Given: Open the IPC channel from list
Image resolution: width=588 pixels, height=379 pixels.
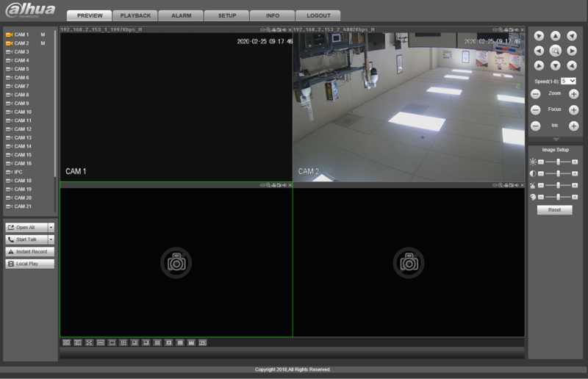Looking at the screenshot, I should 18,172.
